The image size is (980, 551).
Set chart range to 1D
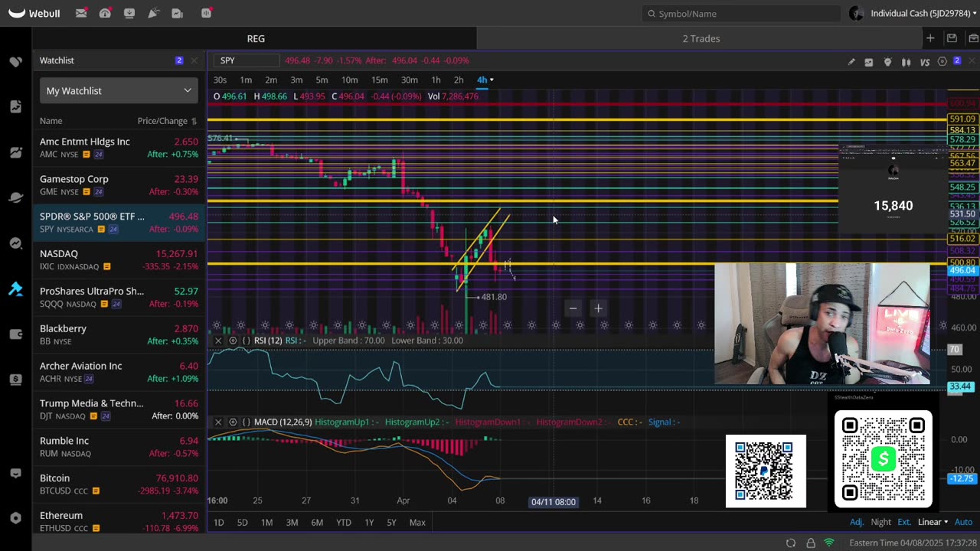pos(218,522)
